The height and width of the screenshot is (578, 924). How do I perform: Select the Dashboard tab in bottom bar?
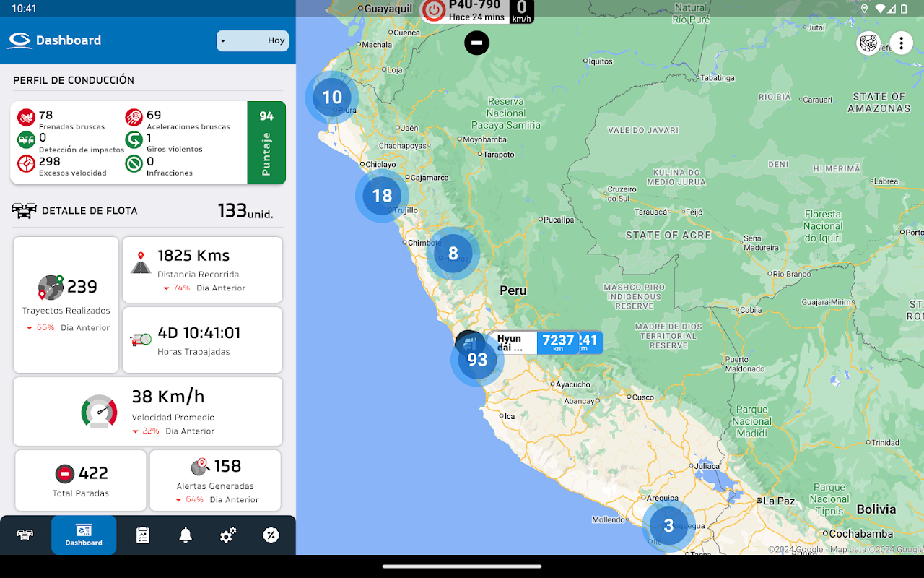click(84, 535)
